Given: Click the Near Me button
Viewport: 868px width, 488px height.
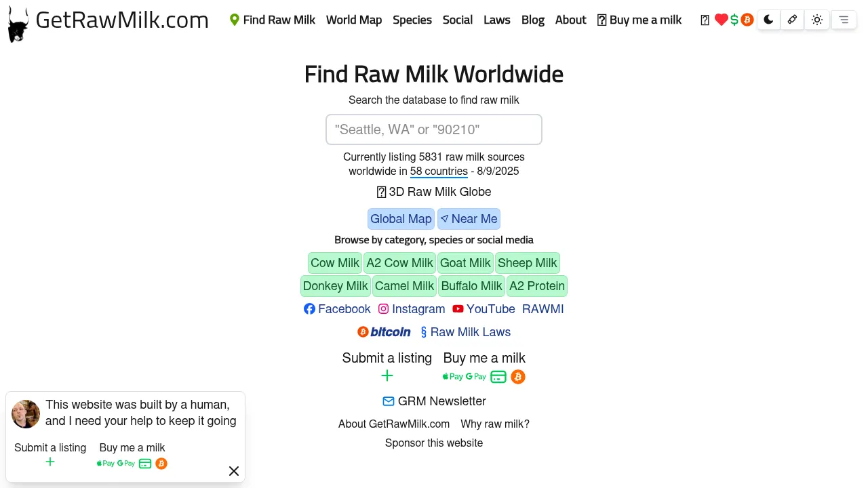Looking at the screenshot, I should tap(469, 219).
